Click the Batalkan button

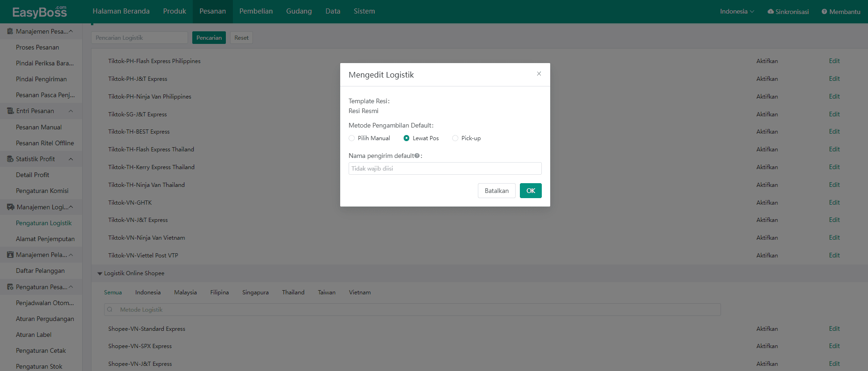click(x=497, y=191)
